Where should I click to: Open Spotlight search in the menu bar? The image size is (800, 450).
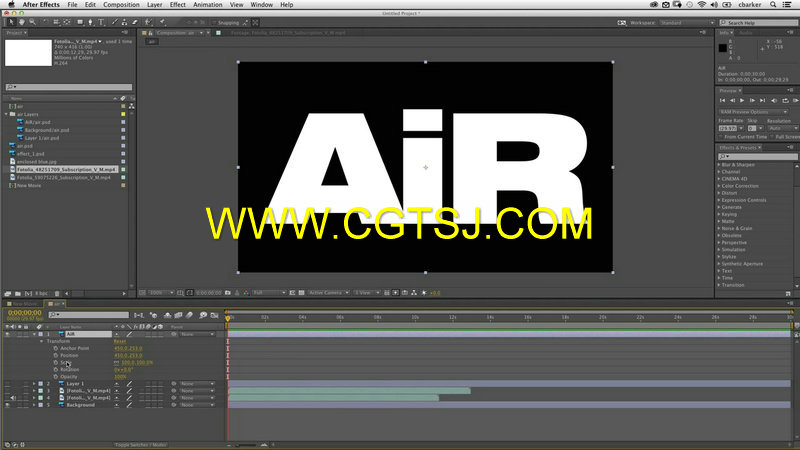point(773,5)
